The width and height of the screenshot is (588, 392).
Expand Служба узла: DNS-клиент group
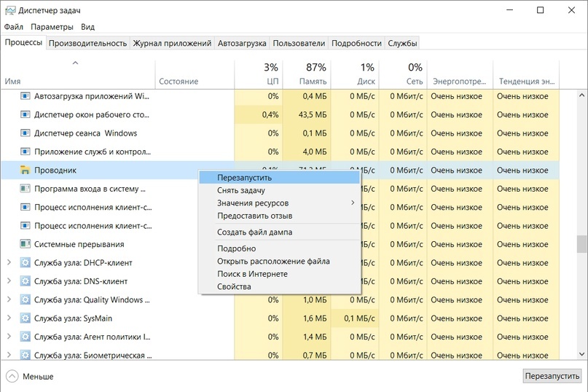point(9,281)
